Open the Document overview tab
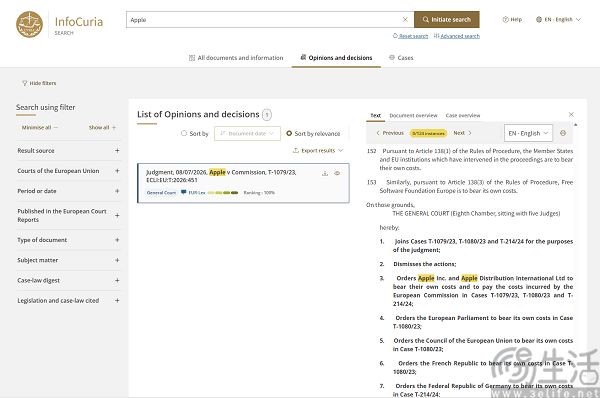Image resolution: width=600 pixels, height=398 pixels. pyautogui.click(x=413, y=115)
